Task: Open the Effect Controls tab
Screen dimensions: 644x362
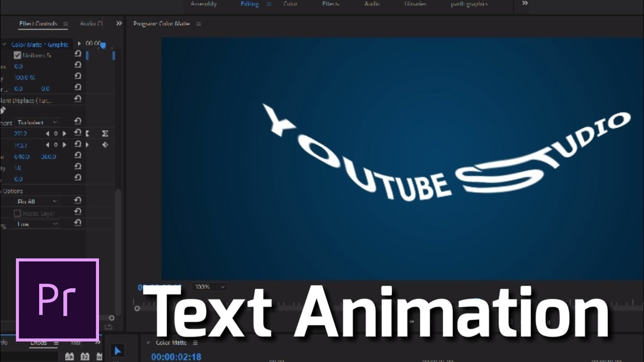Action: point(38,24)
